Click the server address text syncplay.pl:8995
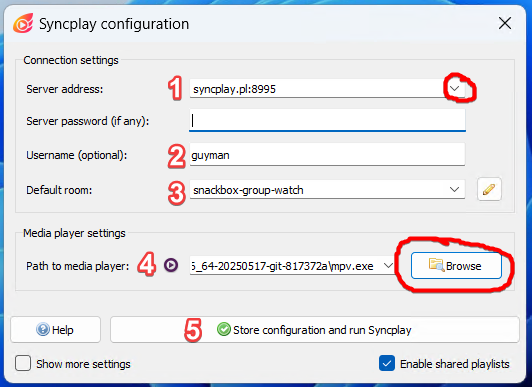532x387 pixels. (x=234, y=89)
